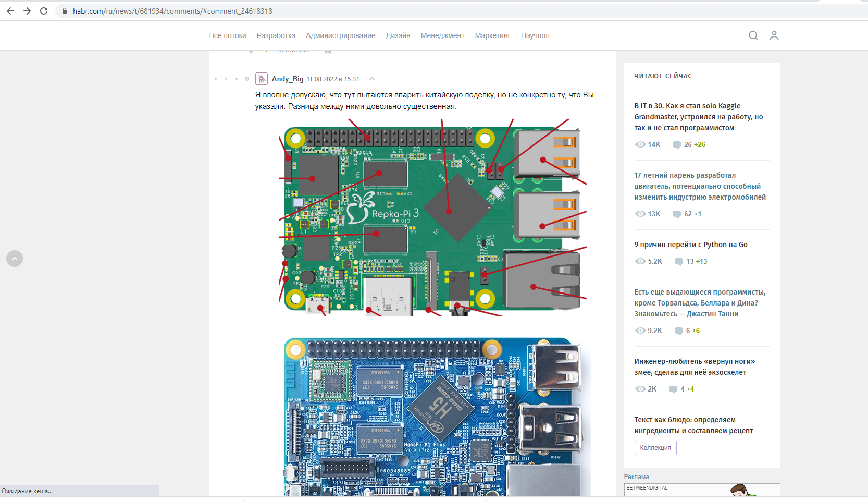This screenshot has width=868, height=501.
Task: Click the comment bubble icon beside 13 +13
Action: click(678, 262)
